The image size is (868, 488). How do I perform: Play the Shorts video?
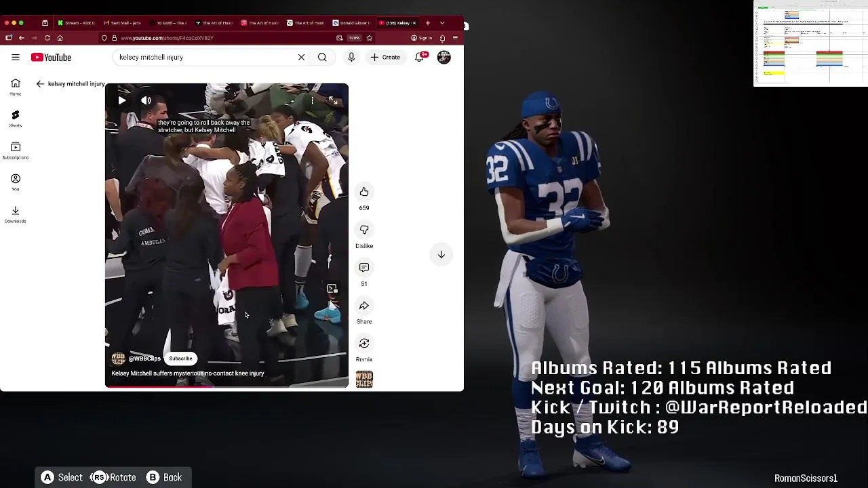tap(122, 100)
